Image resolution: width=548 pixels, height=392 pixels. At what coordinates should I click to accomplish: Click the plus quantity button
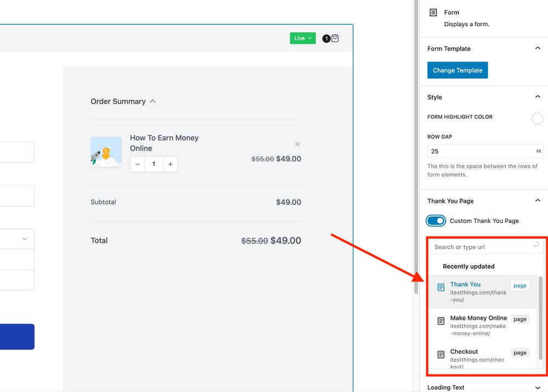[x=170, y=164]
